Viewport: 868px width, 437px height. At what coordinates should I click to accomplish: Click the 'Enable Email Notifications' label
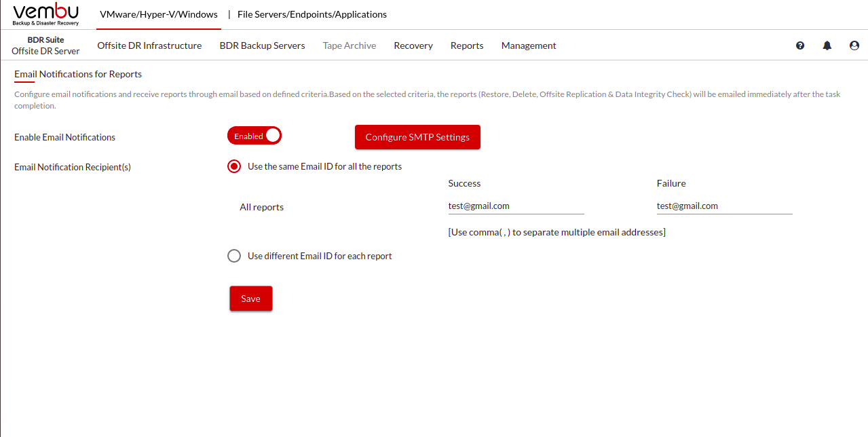[x=64, y=137]
